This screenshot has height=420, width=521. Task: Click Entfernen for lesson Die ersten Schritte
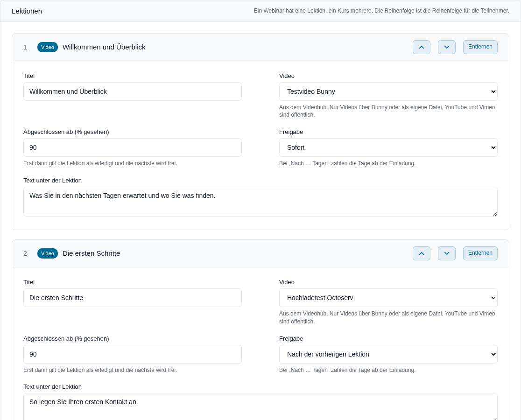click(480, 253)
